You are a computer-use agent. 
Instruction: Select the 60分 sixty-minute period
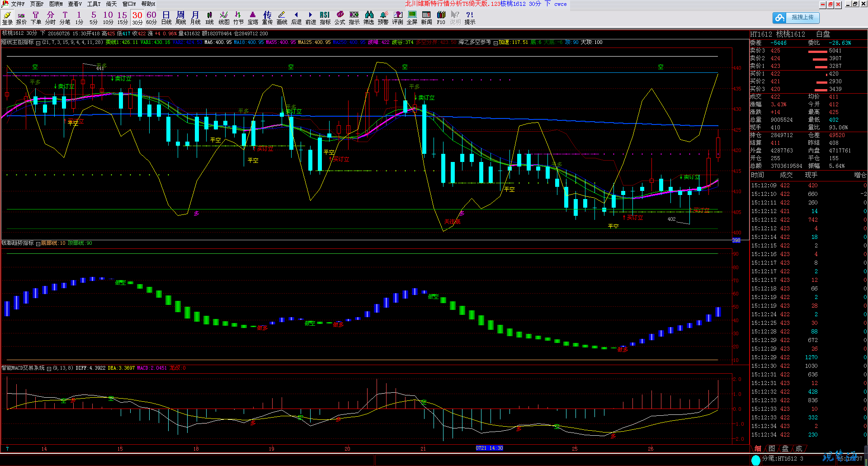click(x=151, y=18)
